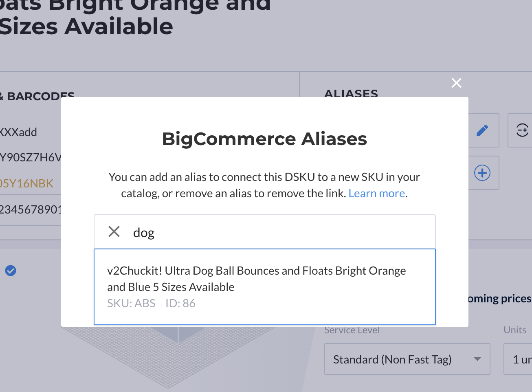532x392 pixels.
Task: Open the Standard (Non Fast Tag) dropdown
Action: tap(407, 359)
